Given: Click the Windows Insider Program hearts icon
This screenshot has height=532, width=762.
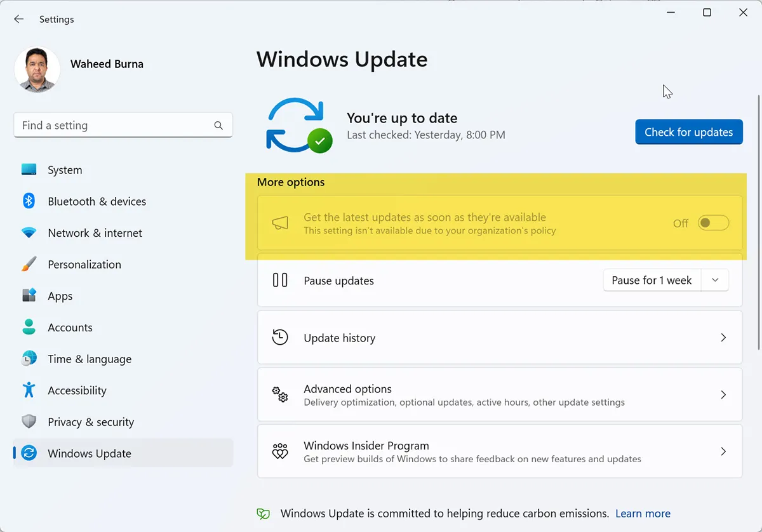Looking at the screenshot, I should pyautogui.click(x=280, y=451).
